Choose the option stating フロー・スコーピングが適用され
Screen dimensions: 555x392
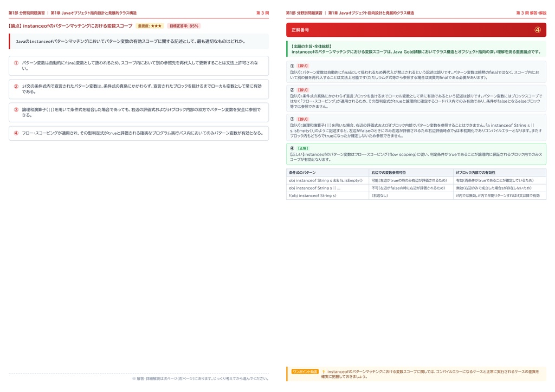tap(139, 133)
